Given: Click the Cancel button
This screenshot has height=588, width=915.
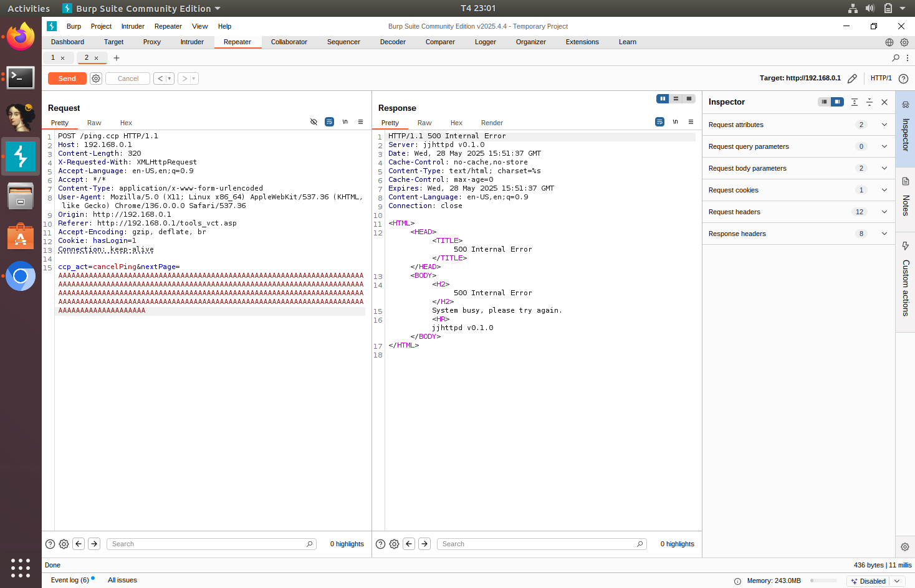Looking at the screenshot, I should 128,78.
